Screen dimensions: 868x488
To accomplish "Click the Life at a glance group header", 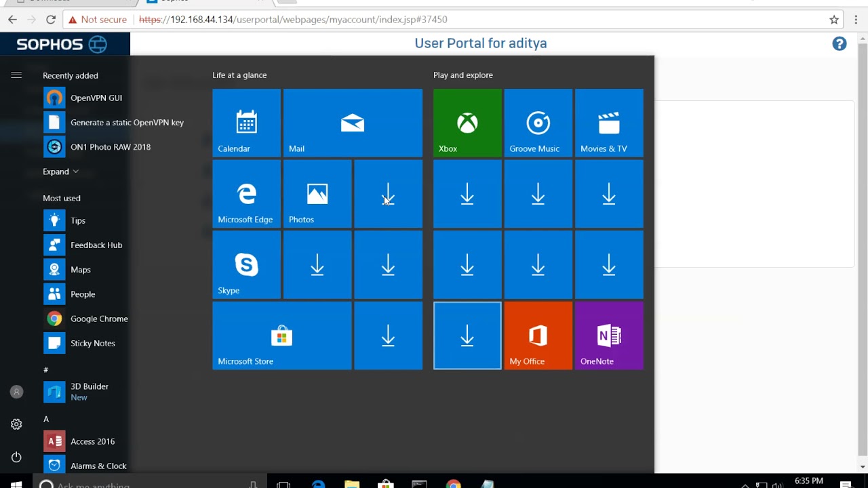I will click(239, 75).
